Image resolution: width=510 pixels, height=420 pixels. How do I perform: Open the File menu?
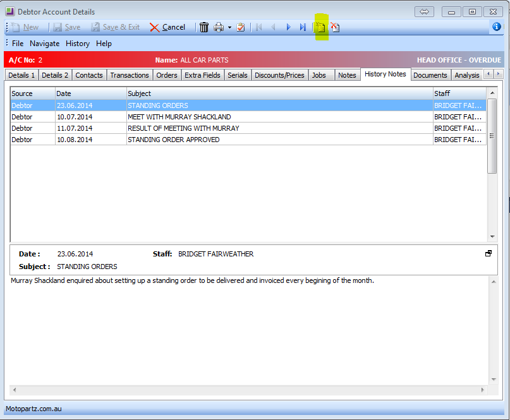point(18,44)
